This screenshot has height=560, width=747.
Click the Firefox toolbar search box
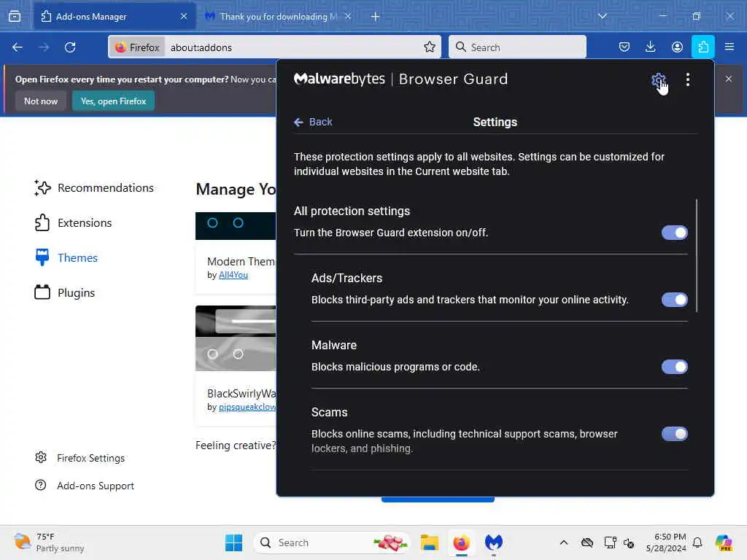tap(517, 47)
